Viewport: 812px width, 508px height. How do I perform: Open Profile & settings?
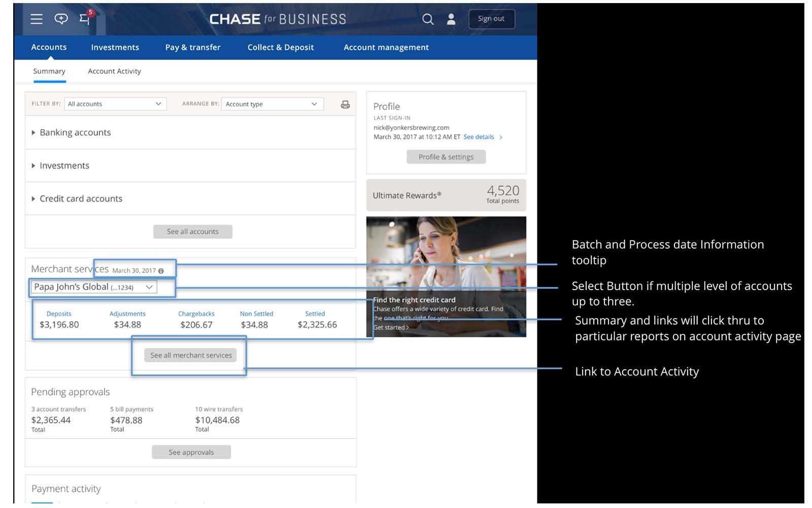pos(446,157)
